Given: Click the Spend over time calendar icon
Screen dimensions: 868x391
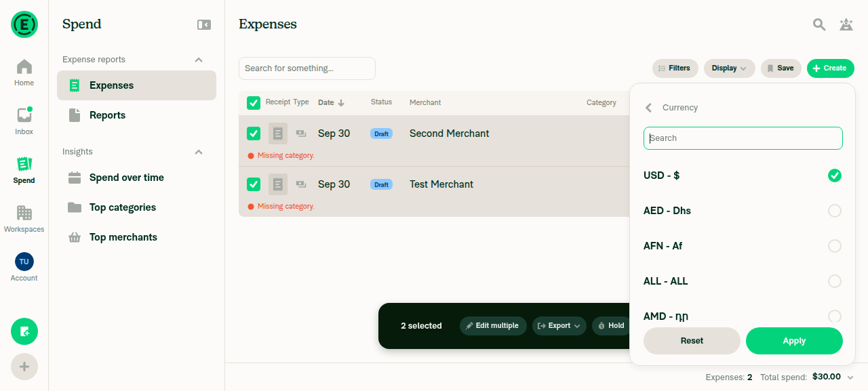Looking at the screenshot, I should 75,178.
